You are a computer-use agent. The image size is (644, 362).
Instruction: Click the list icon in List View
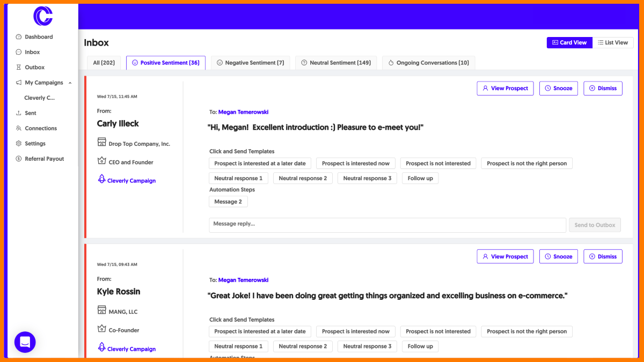[601, 42]
